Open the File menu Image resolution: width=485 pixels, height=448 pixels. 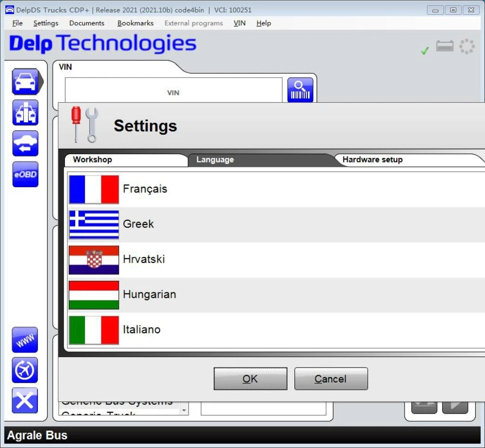click(x=17, y=23)
